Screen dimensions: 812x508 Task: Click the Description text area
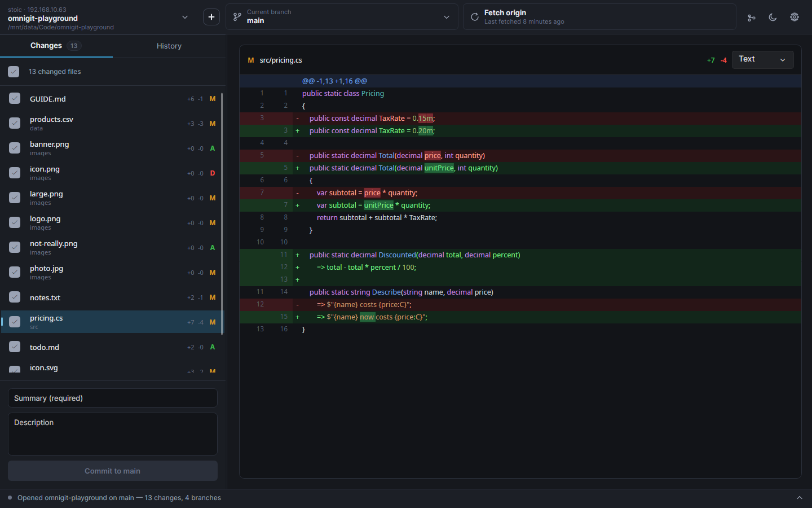(113, 434)
